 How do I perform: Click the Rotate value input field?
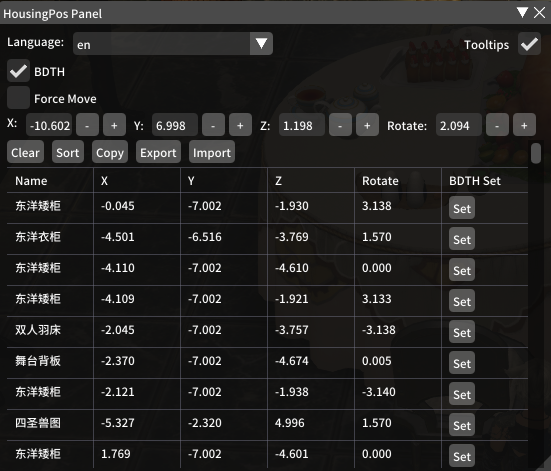click(x=459, y=125)
